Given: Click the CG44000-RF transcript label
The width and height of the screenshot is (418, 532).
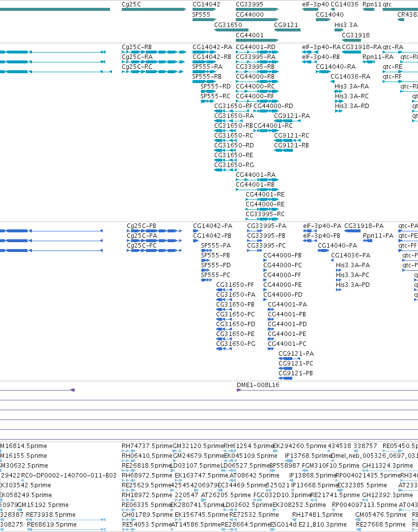Looking at the screenshot, I should [255, 96].
